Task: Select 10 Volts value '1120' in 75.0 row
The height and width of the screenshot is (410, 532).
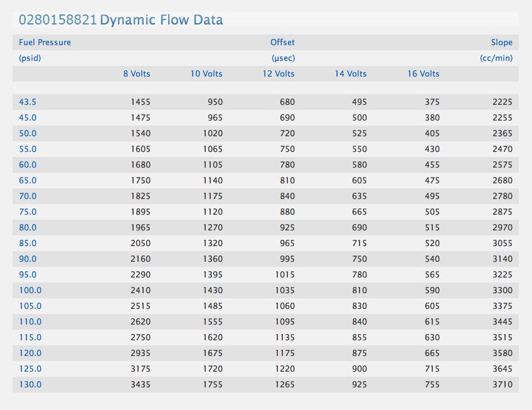Action: [213, 212]
